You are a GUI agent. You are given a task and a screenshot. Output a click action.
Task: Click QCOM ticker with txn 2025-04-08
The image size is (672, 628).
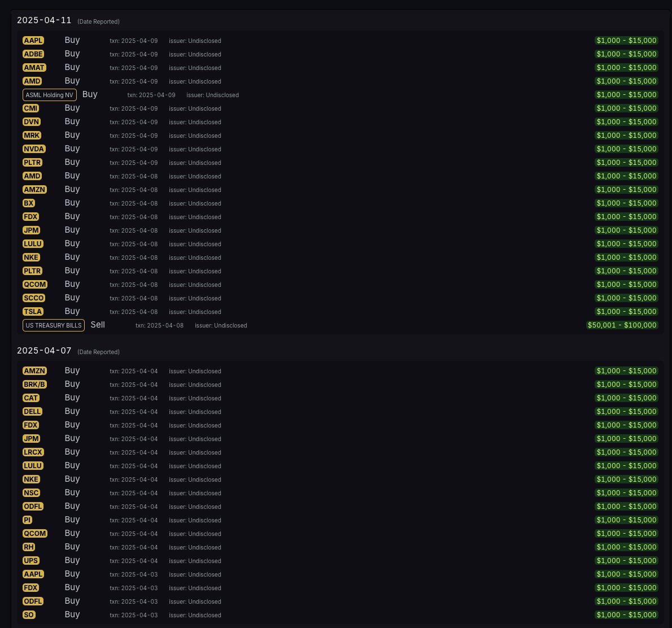click(x=34, y=285)
